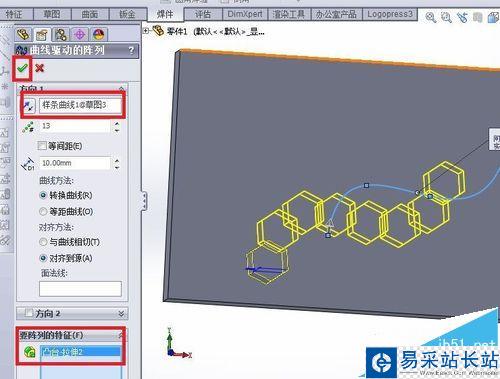This screenshot has height=379, width=500.
Task: Switch to the 焊件 tab
Action: pyautogui.click(x=165, y=14)
